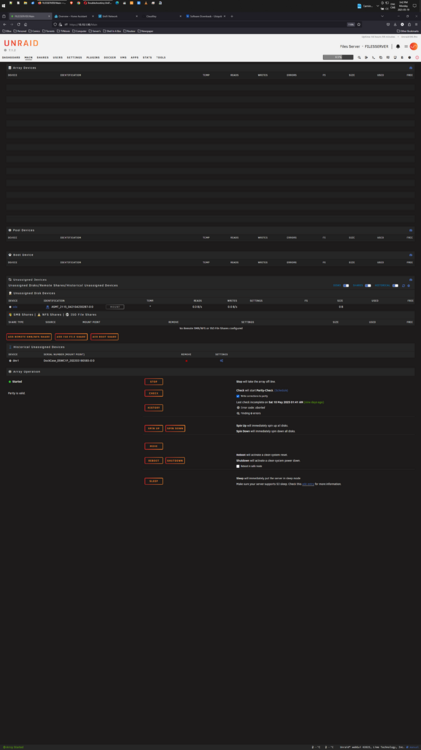The image size is (421, 750).
Task: Open the Docker menu tab
Action: click(x=110, y=57)
